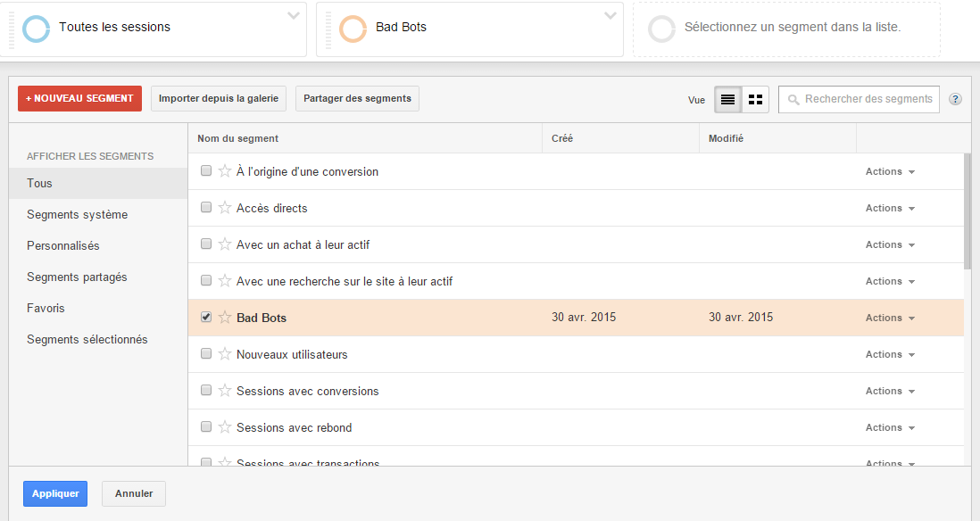Tick the Avec un achat à leur actif checkbox

(x=206, y=244)
